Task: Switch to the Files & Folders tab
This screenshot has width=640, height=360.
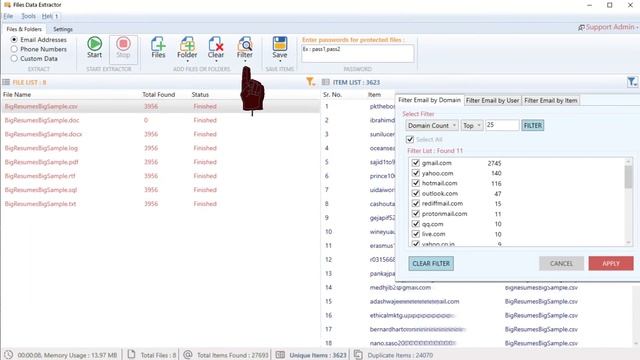Action: 24,29
